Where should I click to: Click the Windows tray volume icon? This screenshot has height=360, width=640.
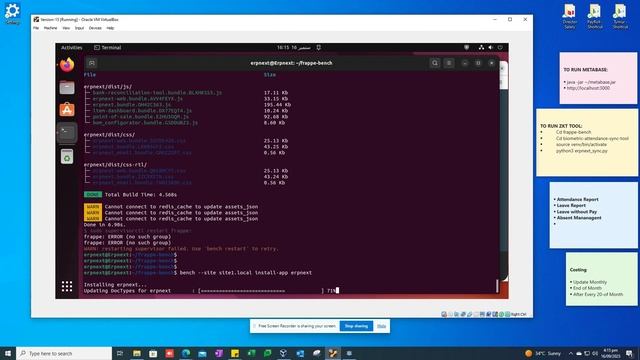[x=596, y=353]
